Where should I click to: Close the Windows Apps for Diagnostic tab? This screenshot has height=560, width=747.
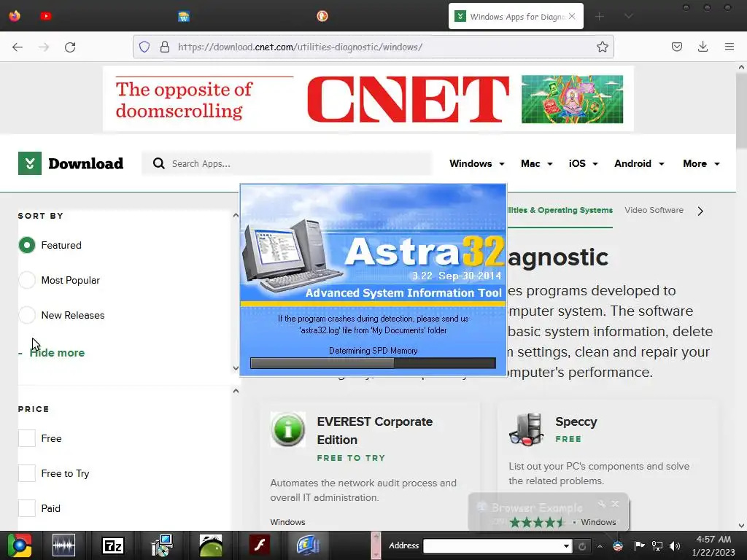point(572,16)
